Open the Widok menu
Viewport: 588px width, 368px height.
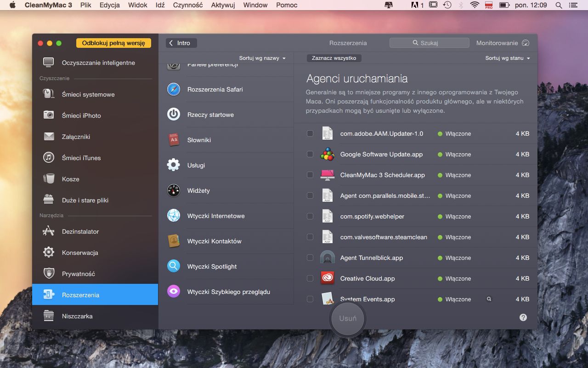tap(138, 5)
